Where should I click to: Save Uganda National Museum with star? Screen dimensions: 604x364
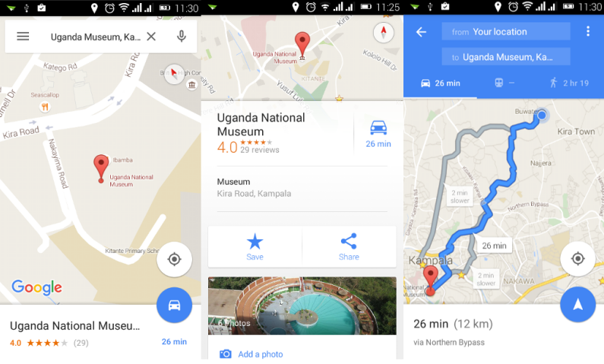255,247
